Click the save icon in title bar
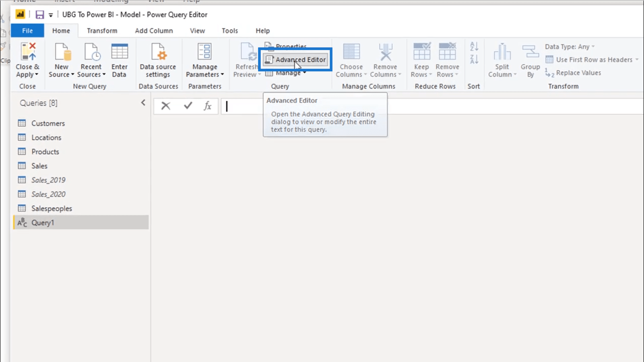The image size is (644, 362). pyautogui.click(x=39, y=15)
